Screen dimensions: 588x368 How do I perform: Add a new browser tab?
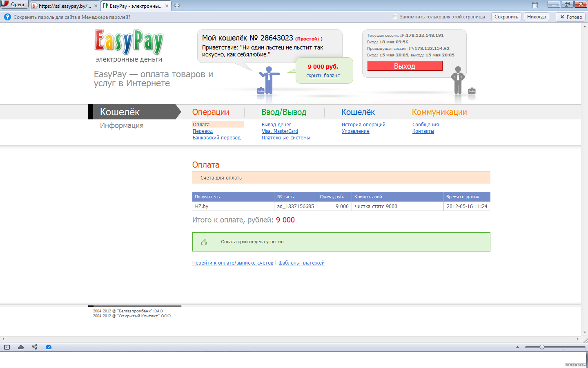pyautogui.click(x=177, y=6)
